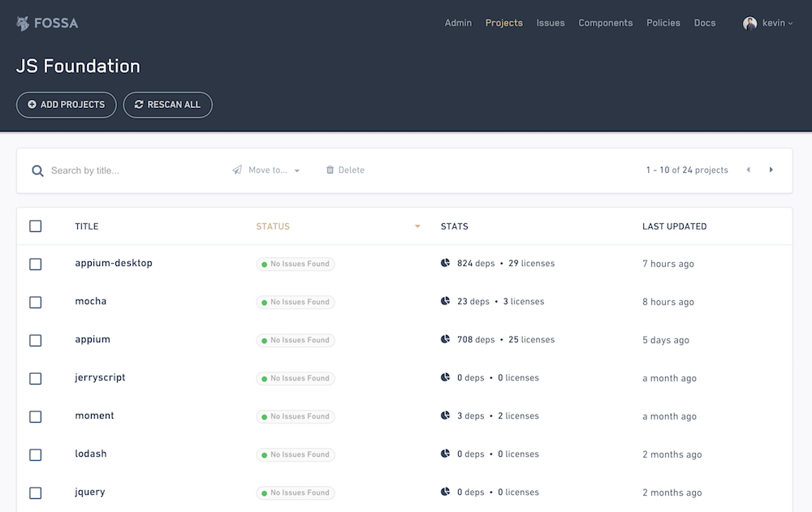The height and width of the screenshot is (512, 812).
Task: Check the mocha row checkbox
Action: click(x=35, y=303)
